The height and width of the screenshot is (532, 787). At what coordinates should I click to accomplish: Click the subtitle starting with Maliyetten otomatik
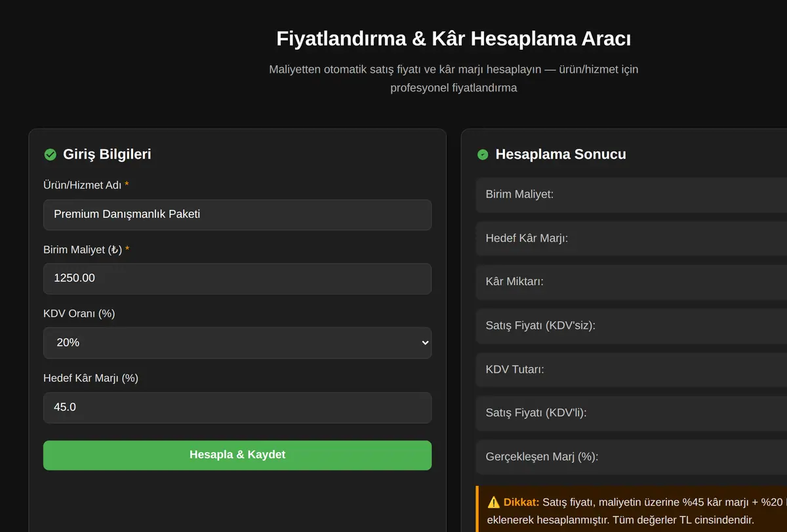[x=454, y=78]
